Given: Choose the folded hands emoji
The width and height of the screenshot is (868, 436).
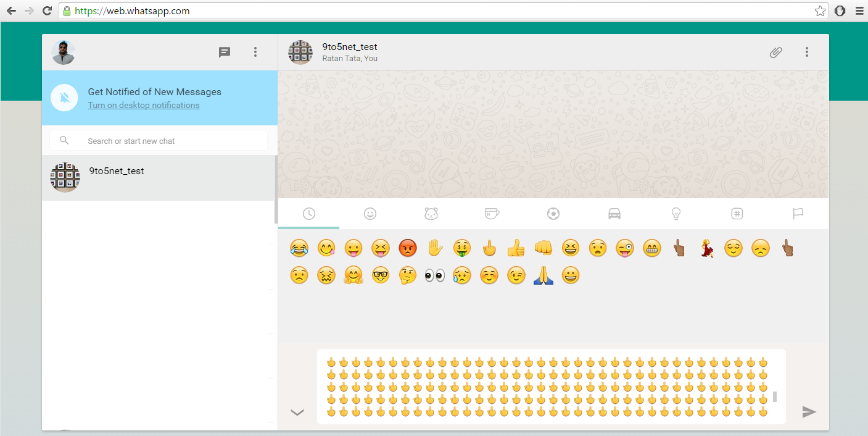Looking at the screenshot, I should (543, 275).
